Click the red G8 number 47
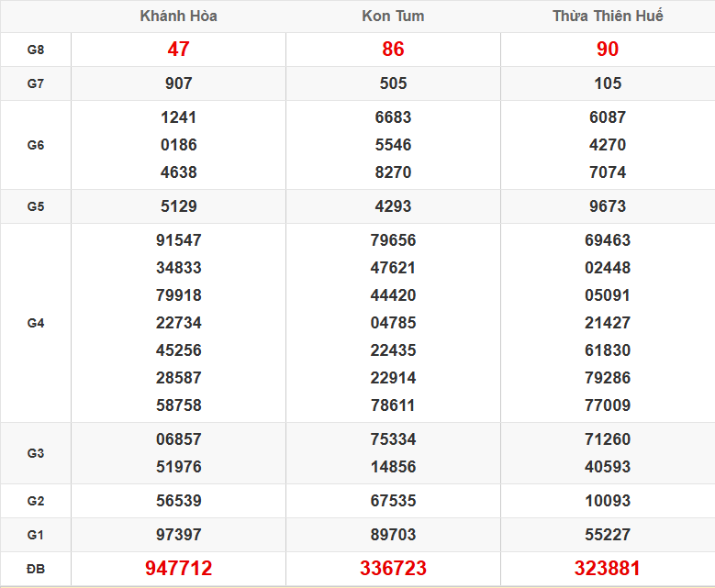This screenshot has height=588, width=715. pyautogui.click(x=178, y=50)
